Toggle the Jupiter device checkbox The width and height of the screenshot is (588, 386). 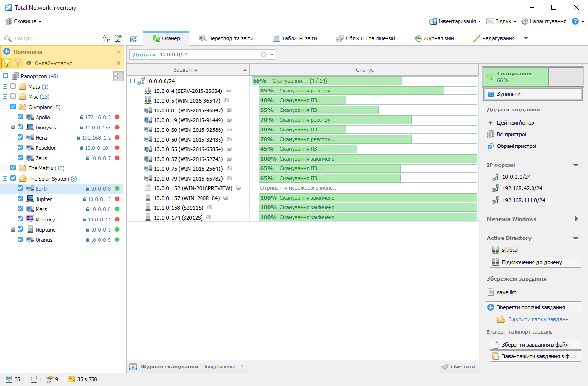pyautogui.click(x=20, y=199)
